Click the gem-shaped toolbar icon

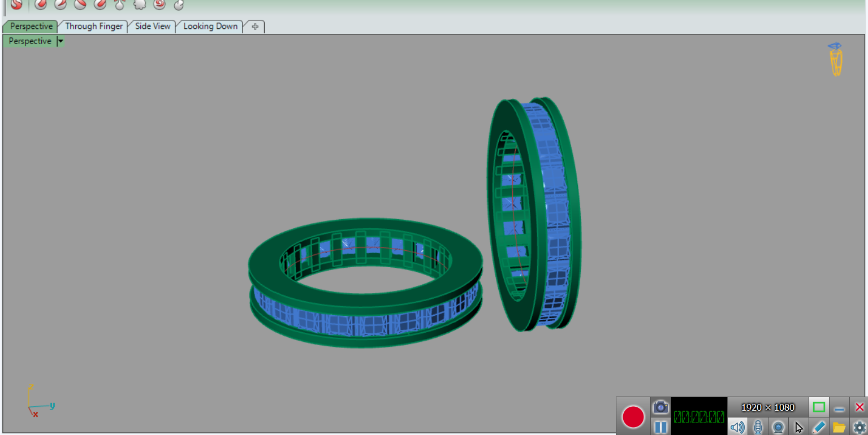click(139, 5)
